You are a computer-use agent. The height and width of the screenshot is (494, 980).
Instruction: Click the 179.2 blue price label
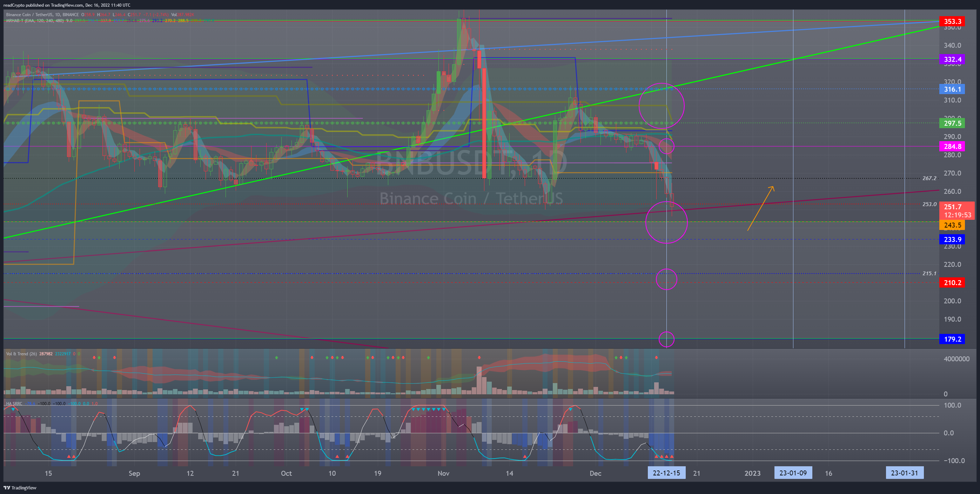pyautogui.click(x=952, y=339)
